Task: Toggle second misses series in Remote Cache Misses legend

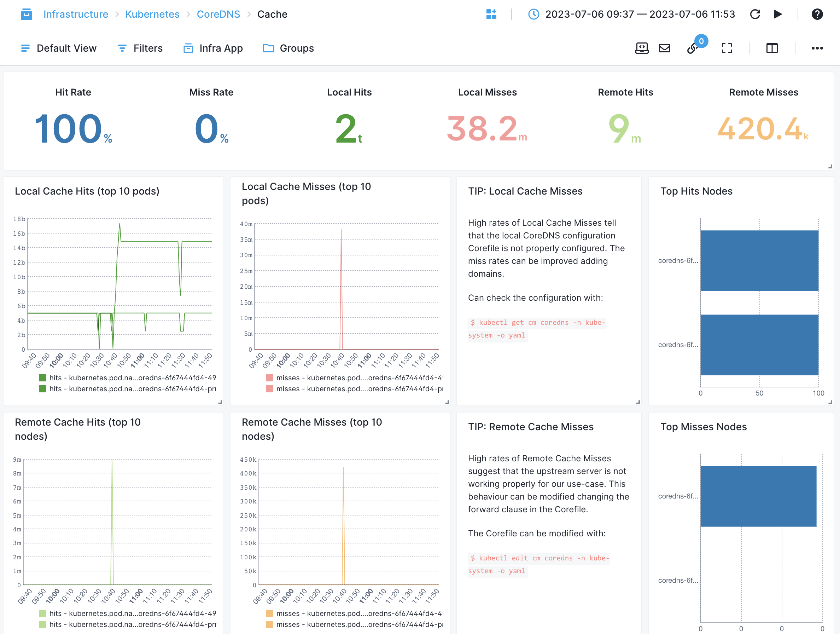Action: [355, 624]
